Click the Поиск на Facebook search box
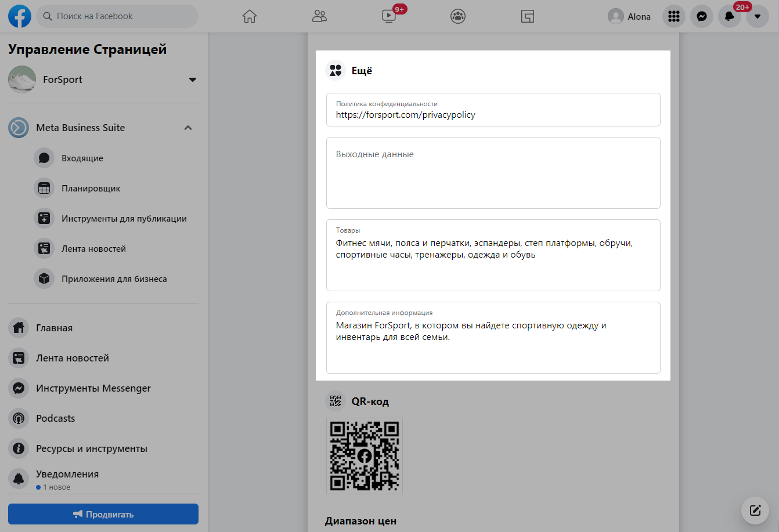The image size is (779, 532). (x=118, y=16)
